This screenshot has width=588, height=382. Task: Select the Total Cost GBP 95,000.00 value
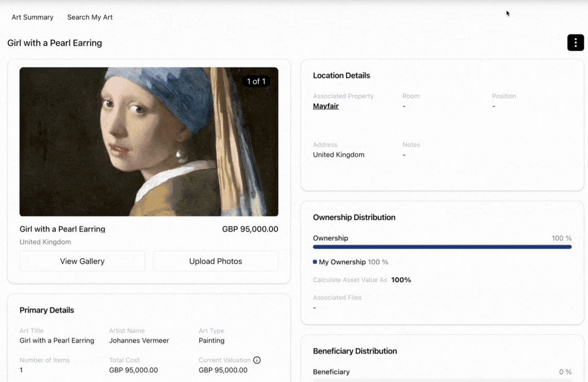coord(133,370)
